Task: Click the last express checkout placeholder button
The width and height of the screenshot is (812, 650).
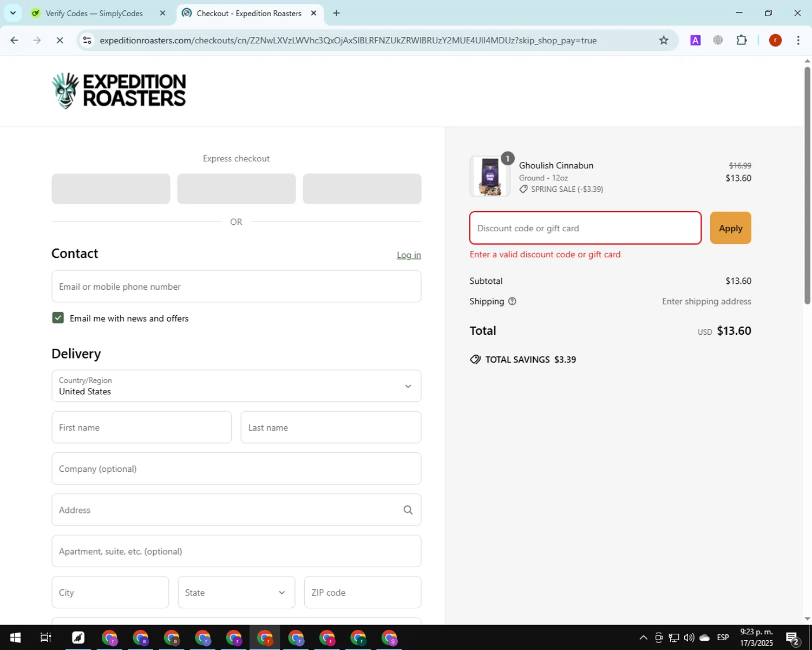Action: pyautogui.click(x=362, y=188)
